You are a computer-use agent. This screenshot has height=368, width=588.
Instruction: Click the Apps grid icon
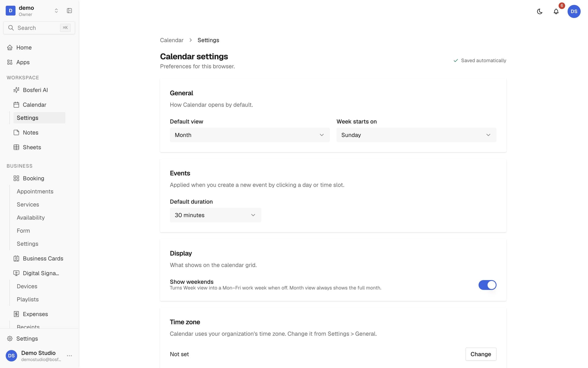[10, 62]
